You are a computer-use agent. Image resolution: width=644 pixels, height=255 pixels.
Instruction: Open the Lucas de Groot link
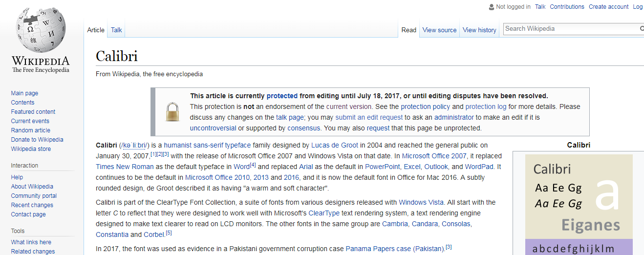[335, 145]
